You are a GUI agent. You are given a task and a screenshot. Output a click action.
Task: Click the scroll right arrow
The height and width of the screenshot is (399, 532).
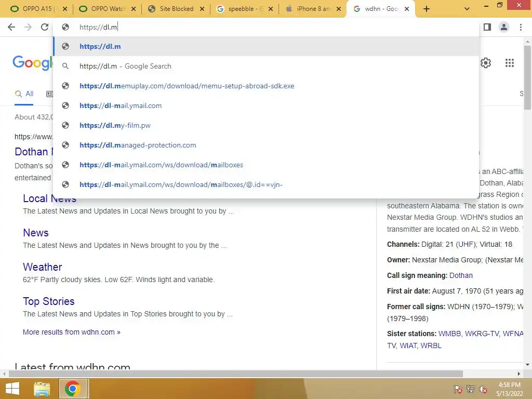[519, 374]
